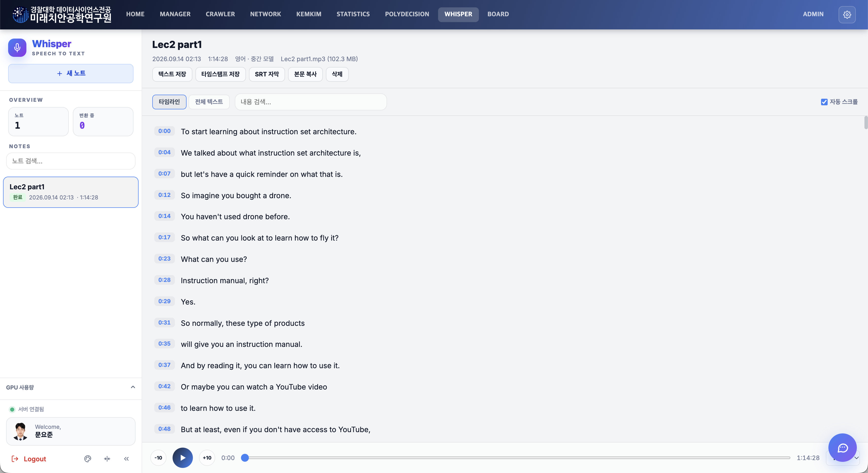Screen dimensions: 868x473
Task: Click the 삭제 button
Action: click(337, 74)
